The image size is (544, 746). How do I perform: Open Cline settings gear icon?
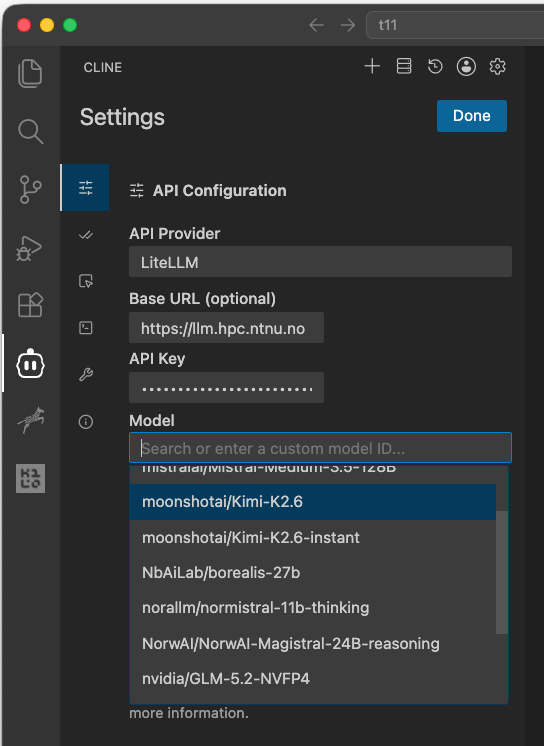pyautogui.click(x=497, y=66)
